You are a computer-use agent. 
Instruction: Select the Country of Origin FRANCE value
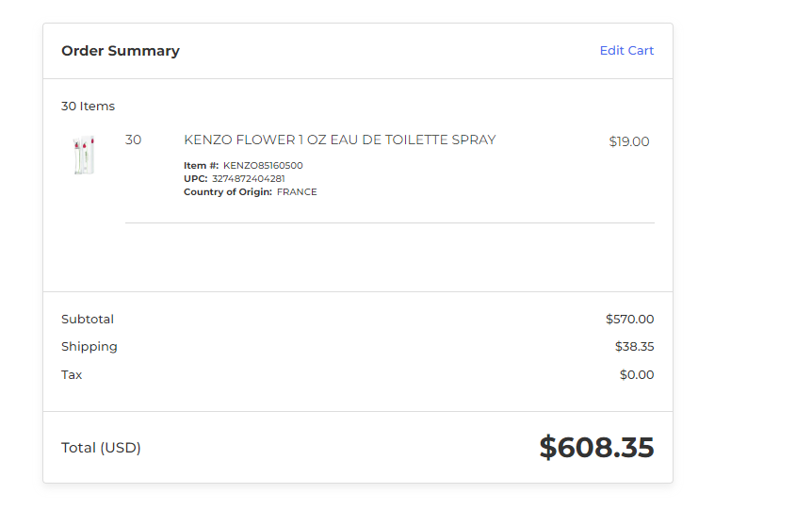[297, 191]
